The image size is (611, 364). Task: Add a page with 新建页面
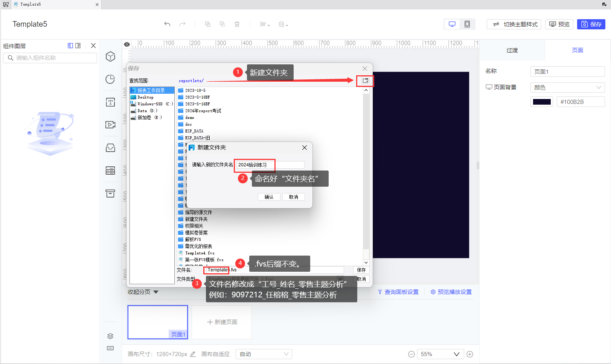coord(222,322)
